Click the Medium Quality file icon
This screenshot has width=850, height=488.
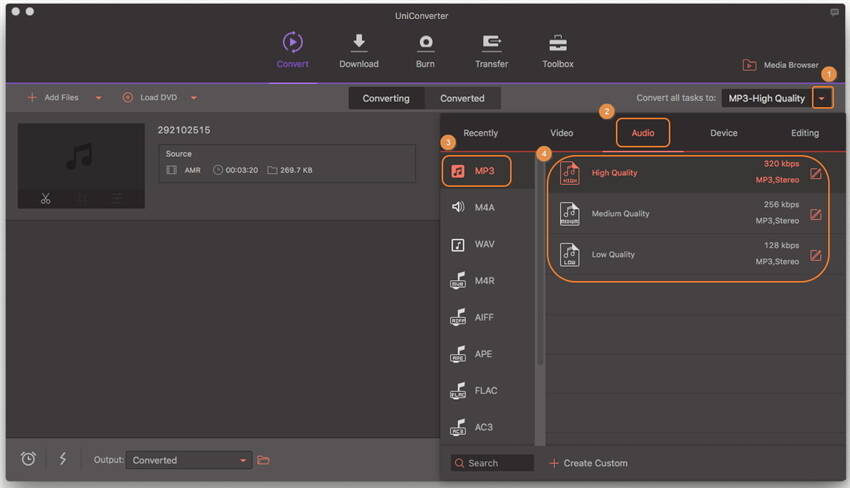coord(570,214)
